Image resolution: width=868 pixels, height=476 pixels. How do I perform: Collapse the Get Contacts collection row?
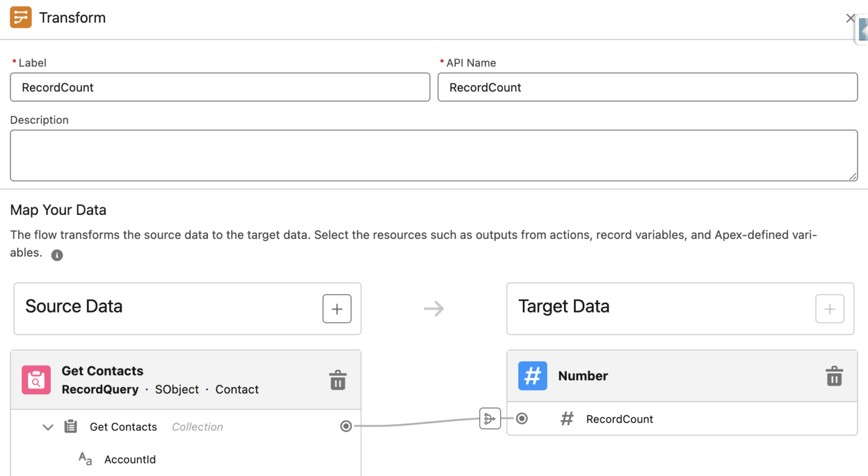[x=48, y=427]
